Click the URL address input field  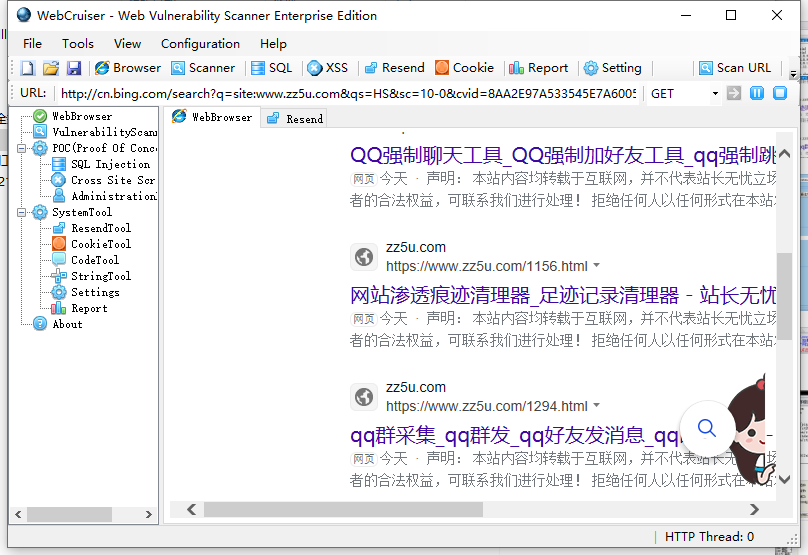pyautogui.click(x=348, y=94)
